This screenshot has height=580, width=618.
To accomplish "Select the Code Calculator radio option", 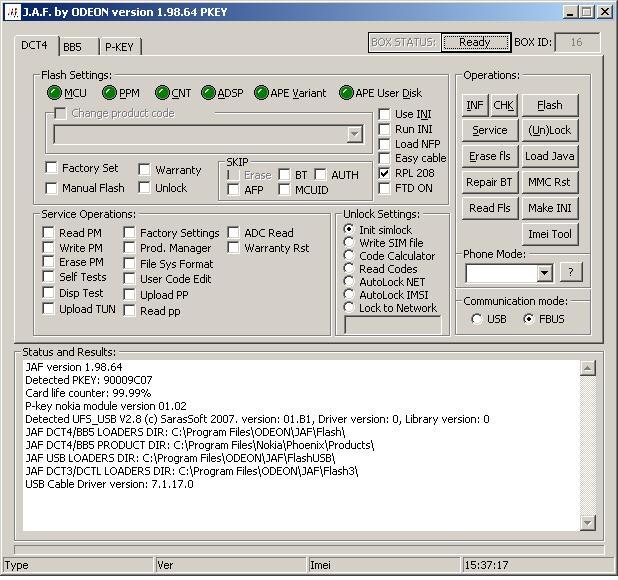I will point(349,255).
